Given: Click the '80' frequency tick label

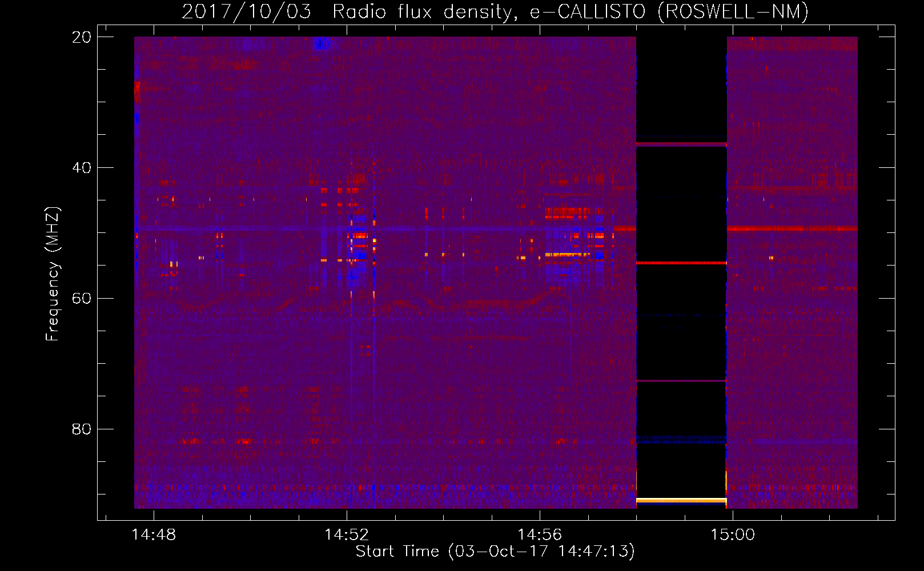Looking at the screenshot, I should (x=82, y=429).
